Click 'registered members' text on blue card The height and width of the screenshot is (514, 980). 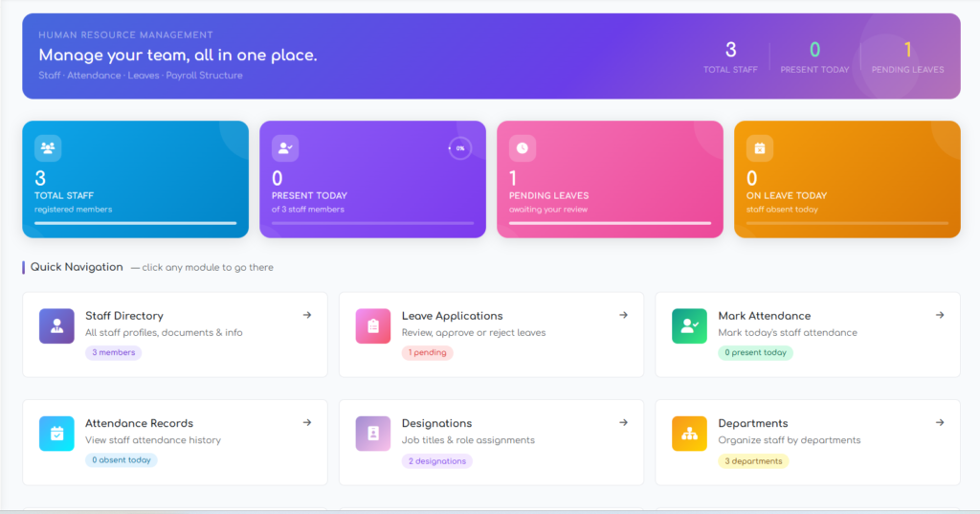point(73,210)
